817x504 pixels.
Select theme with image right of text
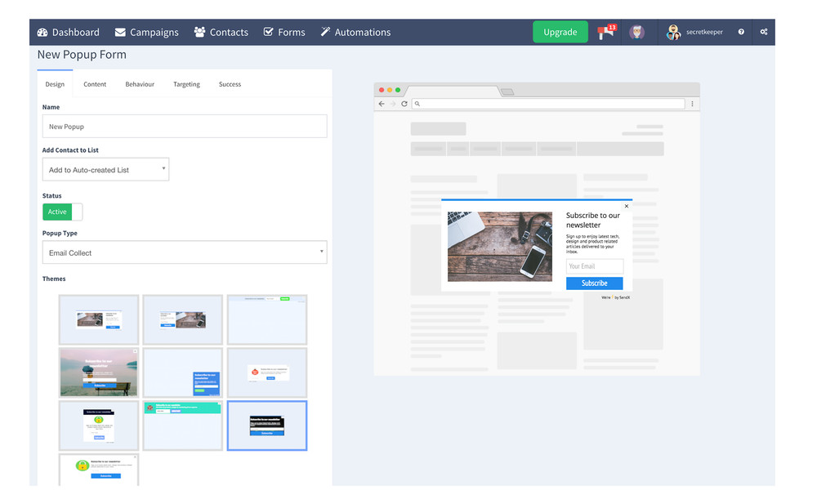[183, 319]
